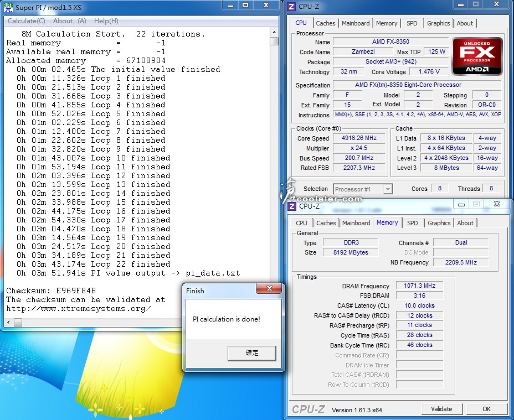Image resolution: width=514 pixels, height=420 pixels.
Task: Click the 'Zambezi' Code Name value
Action: tap(363, 52)
